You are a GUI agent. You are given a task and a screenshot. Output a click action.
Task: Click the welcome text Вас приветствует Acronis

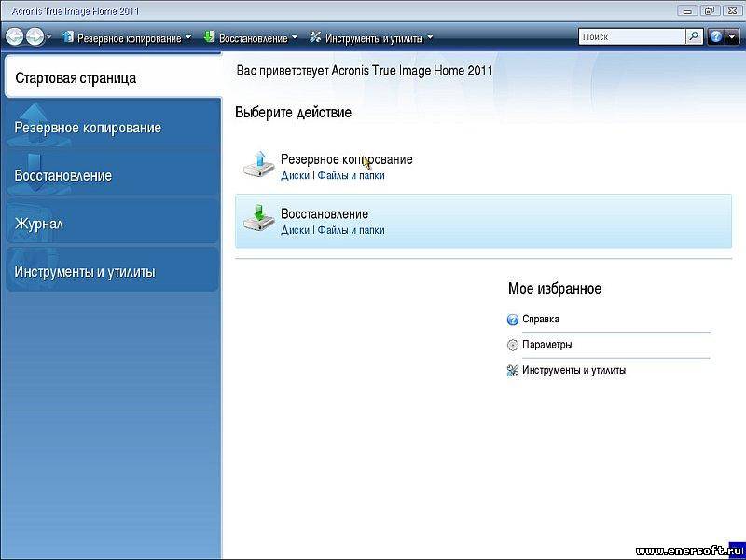[x=365, y=71]
